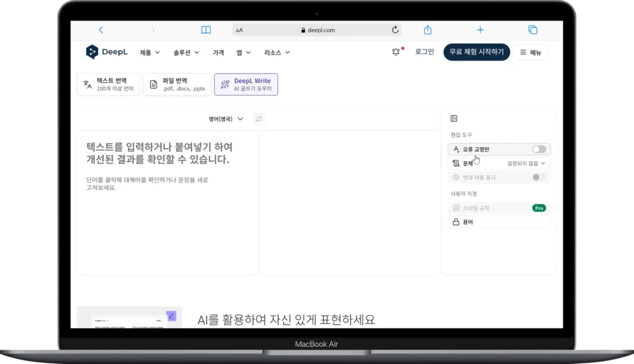Click into the source text input area
The height and width of the screenshot is (364, 634).
(x=167, y=203)
